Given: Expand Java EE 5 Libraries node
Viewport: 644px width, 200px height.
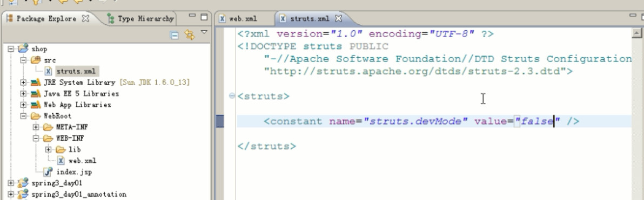Looking at the screenshot, I should (x=23, y=93).
